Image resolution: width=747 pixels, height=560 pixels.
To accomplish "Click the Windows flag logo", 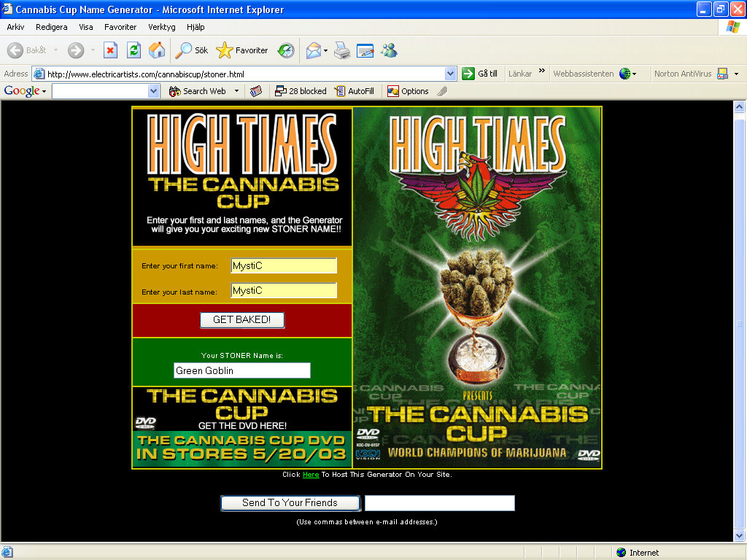I will [x=732, y=27].
